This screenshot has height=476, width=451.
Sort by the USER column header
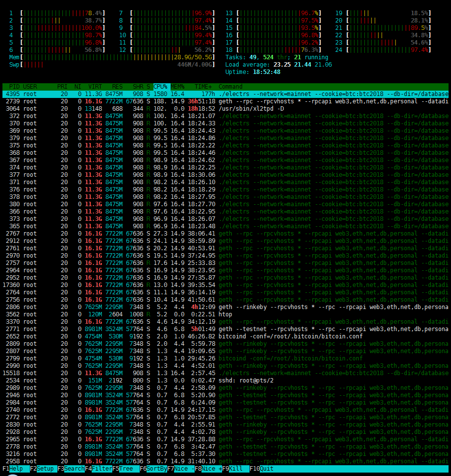30,87
